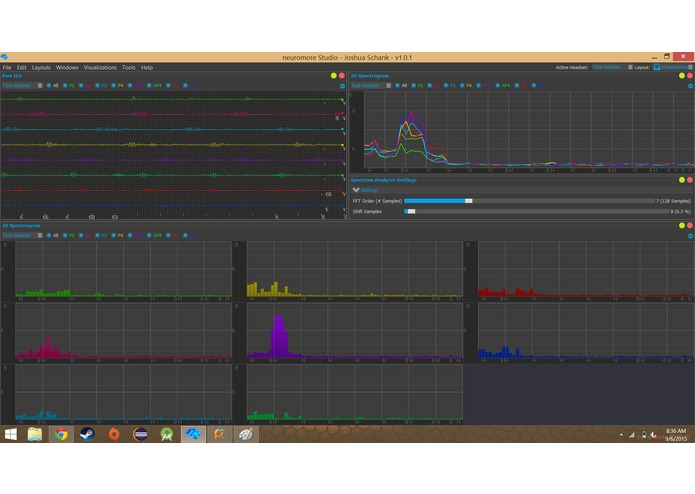The width and height of the screenshot is (695, 494).
Task: Open settings circle icon in top-right 2D Spectrogram
Action: [691, 86]
